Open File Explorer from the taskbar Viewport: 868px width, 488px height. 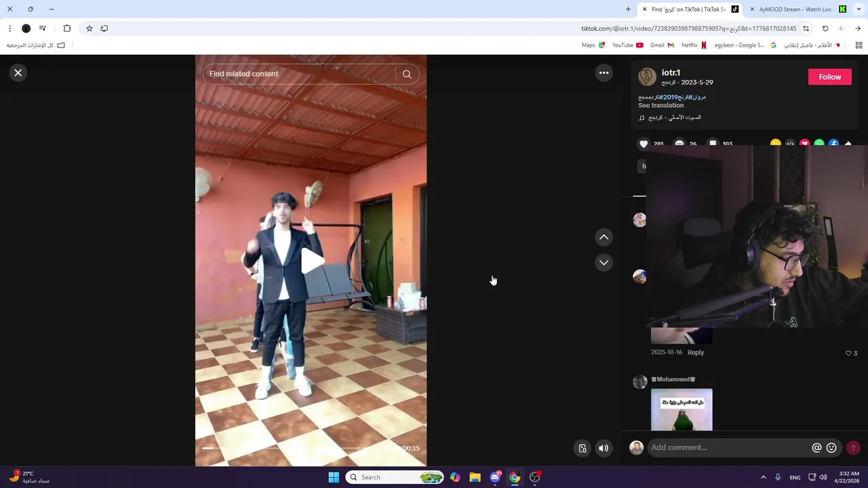475,477
